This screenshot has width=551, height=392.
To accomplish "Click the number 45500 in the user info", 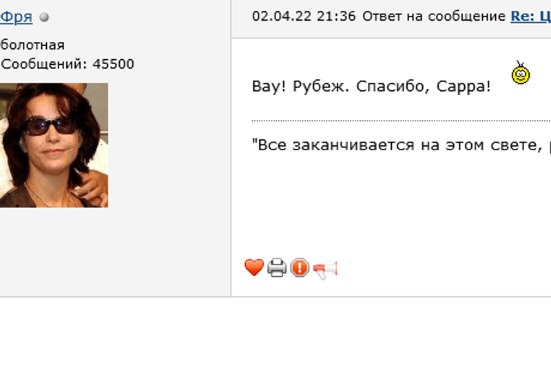I will click(114, 64).
